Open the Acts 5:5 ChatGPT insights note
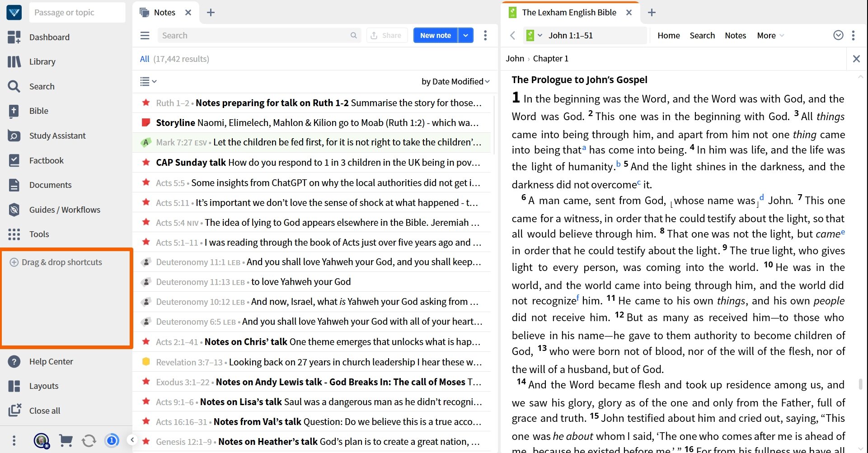Viewport: 868px width, 453px height. [312, 183]
